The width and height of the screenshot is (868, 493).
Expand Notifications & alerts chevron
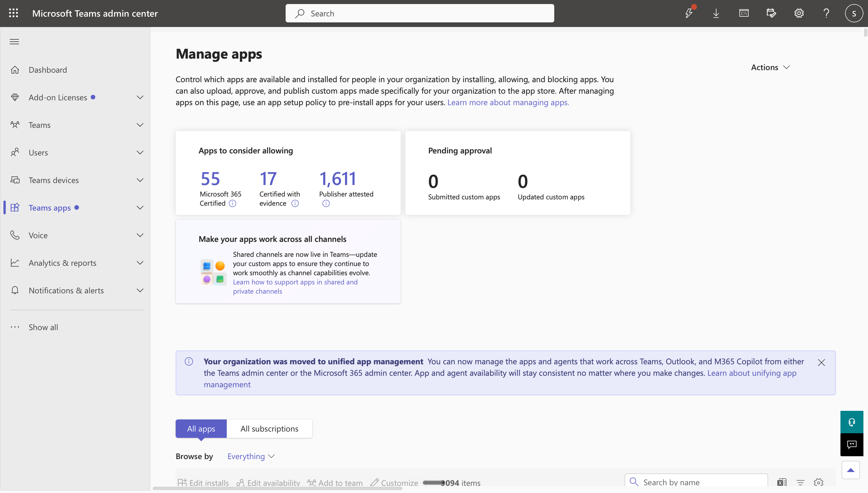point(140,290)
